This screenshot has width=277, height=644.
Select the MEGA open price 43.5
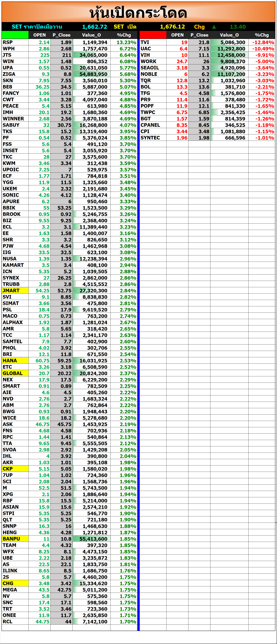pyautogui.click(x=40, y=590)
